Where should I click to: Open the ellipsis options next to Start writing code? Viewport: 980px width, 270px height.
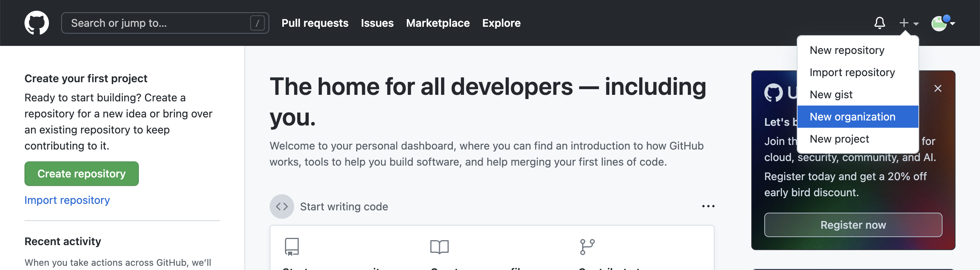point(708,206)
